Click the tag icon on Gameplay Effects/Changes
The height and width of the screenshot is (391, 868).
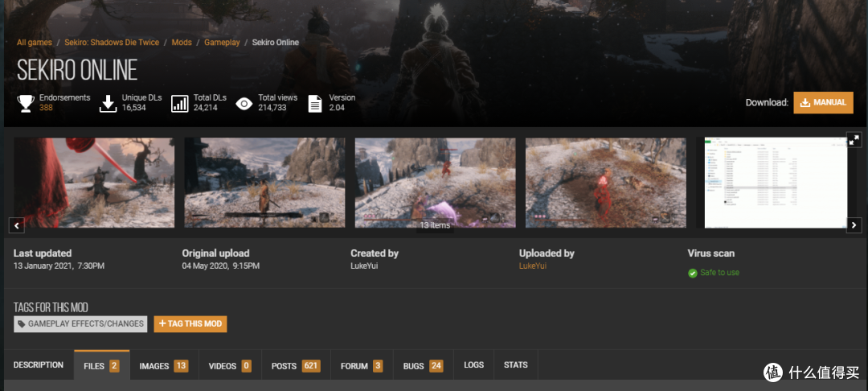coord(21,324)
